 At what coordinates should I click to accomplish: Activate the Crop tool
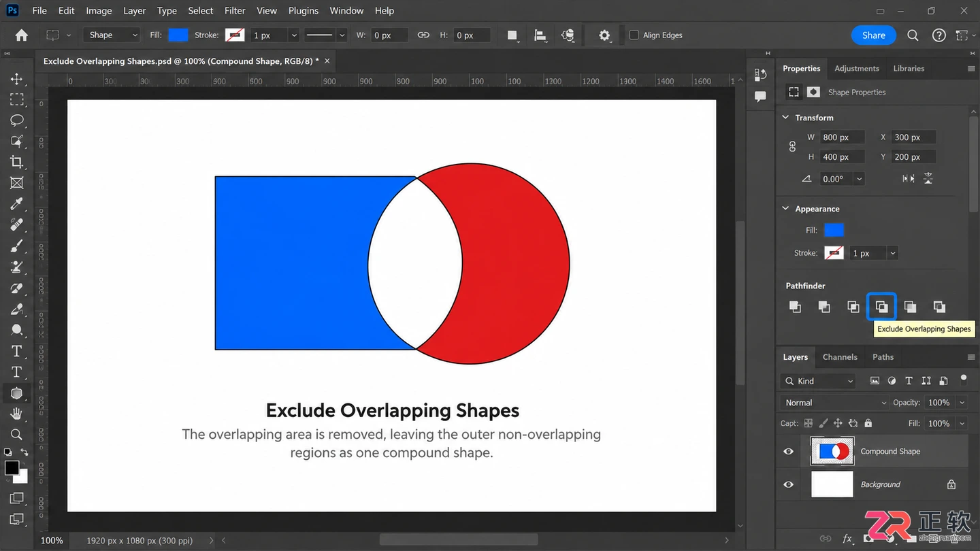[16, 162]
